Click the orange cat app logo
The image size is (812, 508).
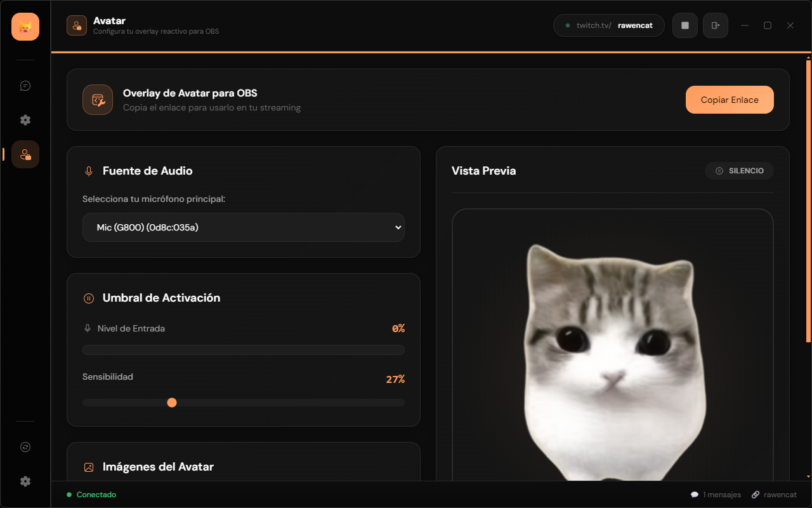tap(25, 27)
